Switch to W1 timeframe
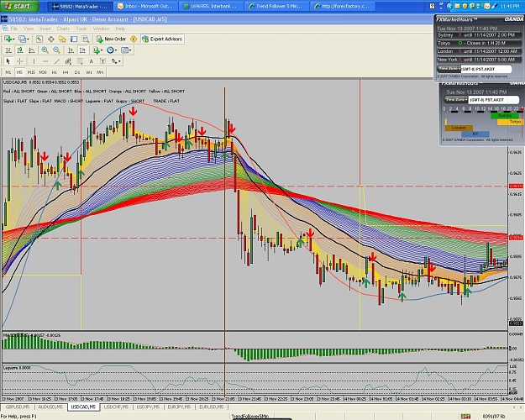The image size is (525, 420). point(89,72)
